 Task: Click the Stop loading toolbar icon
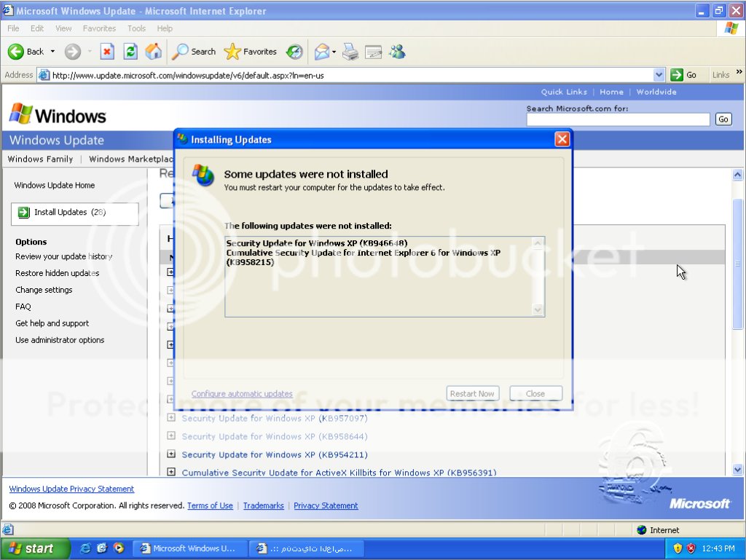pos(108,52)
